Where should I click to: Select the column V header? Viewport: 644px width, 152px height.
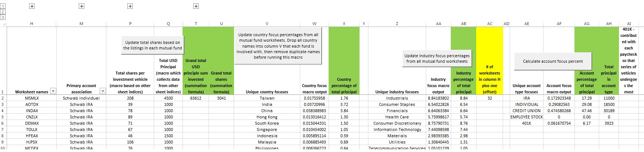[x=267, y=24]
